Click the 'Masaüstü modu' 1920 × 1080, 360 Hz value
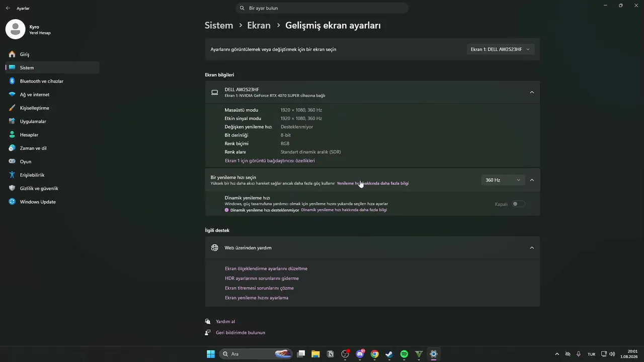Screen dimensions: 644x362 tap(301, 110)
